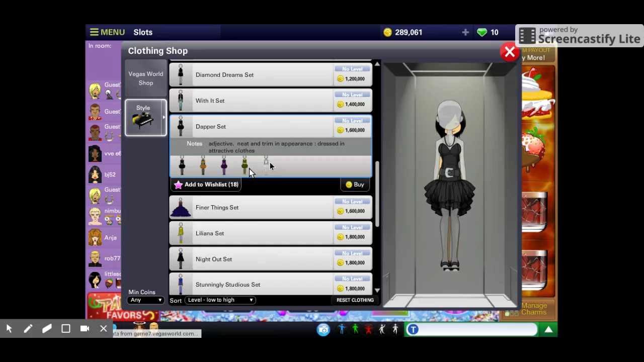Select the Style category tab

click(145, 118)
